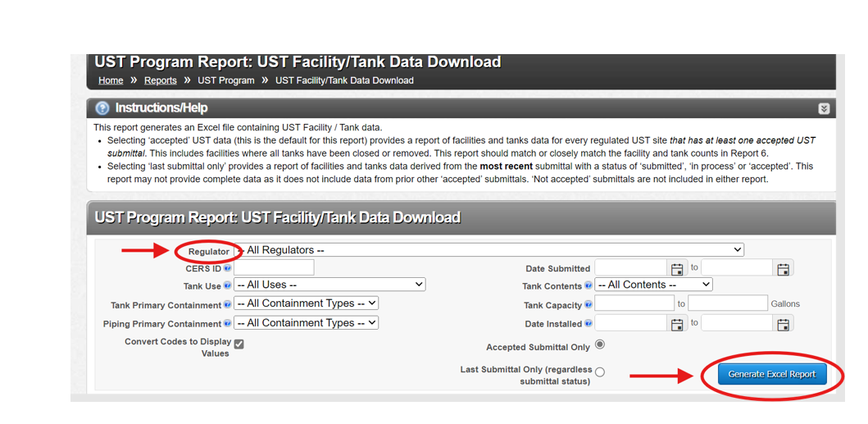
Task: Go to Home breadcrumb link
Action: [111, 80]
